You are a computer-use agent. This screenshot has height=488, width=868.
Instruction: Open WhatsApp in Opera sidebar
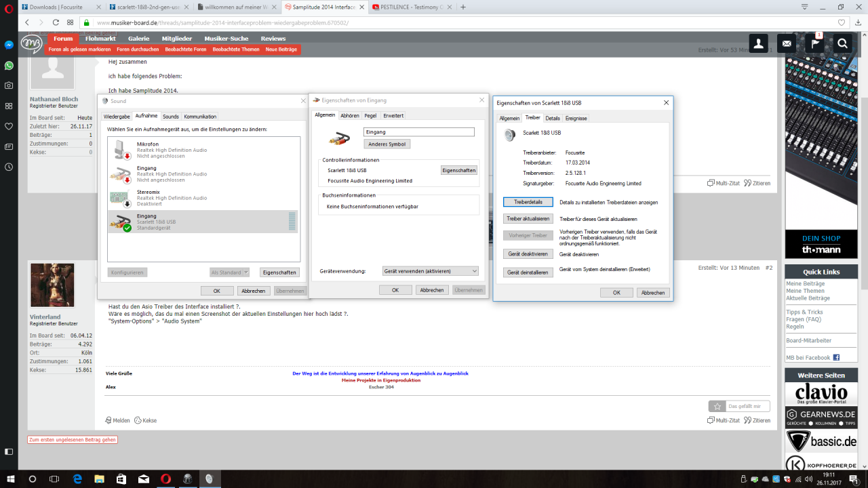9,65
